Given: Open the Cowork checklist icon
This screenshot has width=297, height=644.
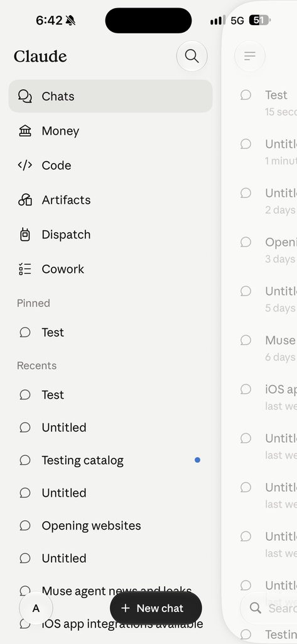Looking at the screenshot, I should tap(25, 269).
